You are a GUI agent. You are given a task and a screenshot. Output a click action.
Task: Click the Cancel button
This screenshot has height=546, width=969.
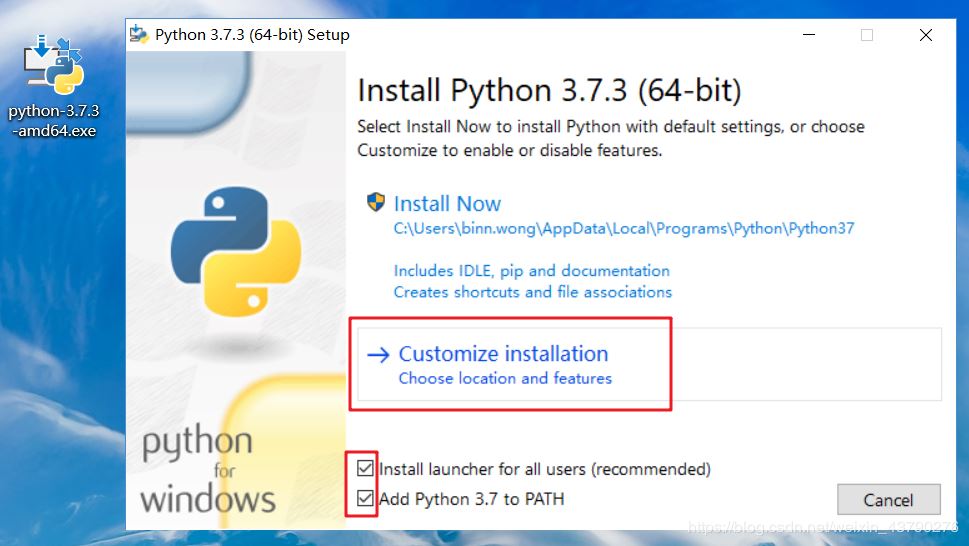889,500
